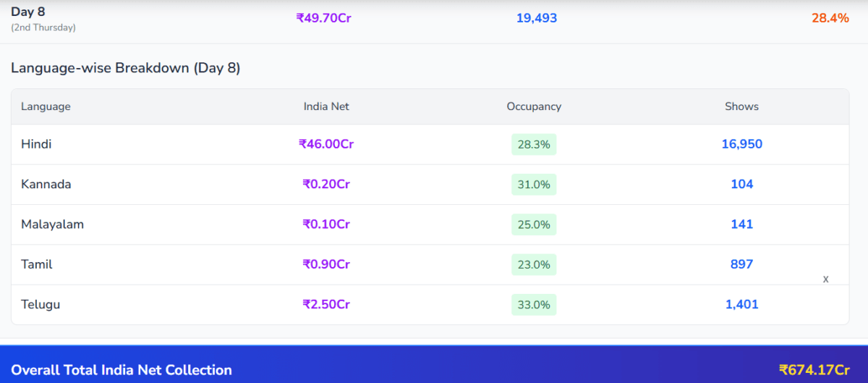
Task: Close the small x overlay button
Action: point(825,279)
